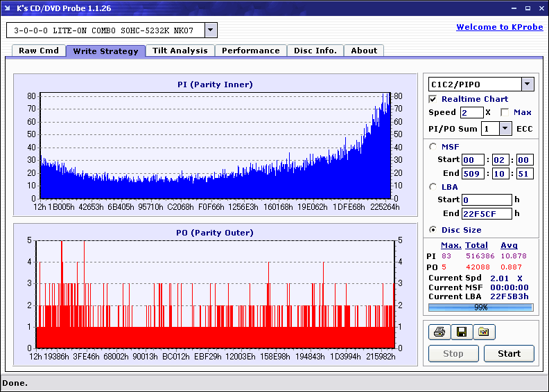
Task: Click the 99% scan progress bar
Action: tap(480, 307)
